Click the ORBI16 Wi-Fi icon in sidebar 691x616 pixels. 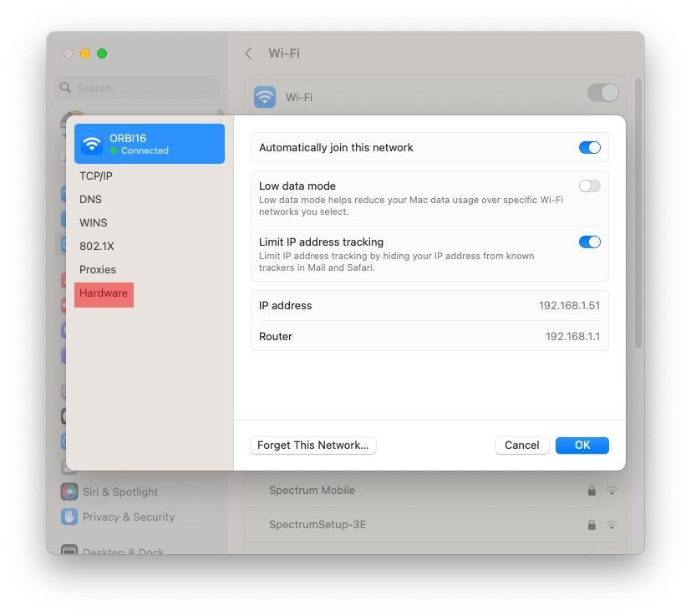92,144
